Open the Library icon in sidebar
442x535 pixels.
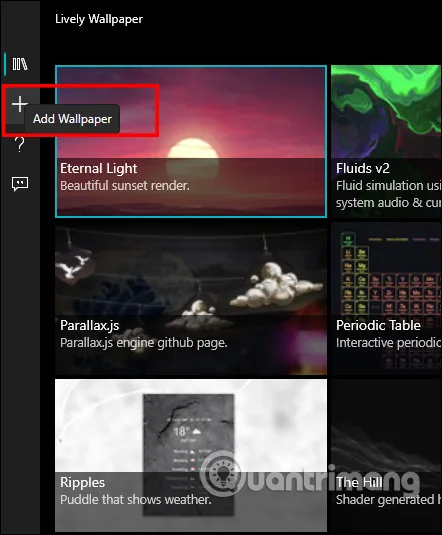click(20, 64)
